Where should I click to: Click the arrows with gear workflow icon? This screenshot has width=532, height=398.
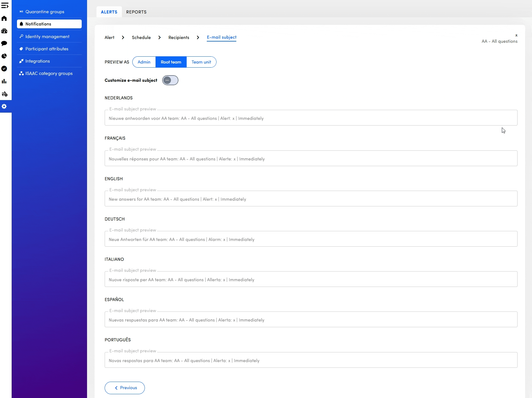click(4, 94)
